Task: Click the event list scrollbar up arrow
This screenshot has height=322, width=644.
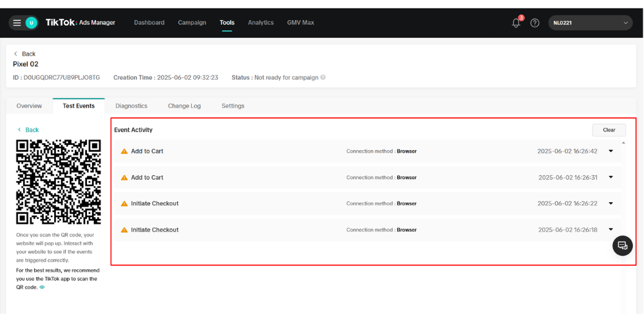Action: pyautogui.click(x=623, y=143)
